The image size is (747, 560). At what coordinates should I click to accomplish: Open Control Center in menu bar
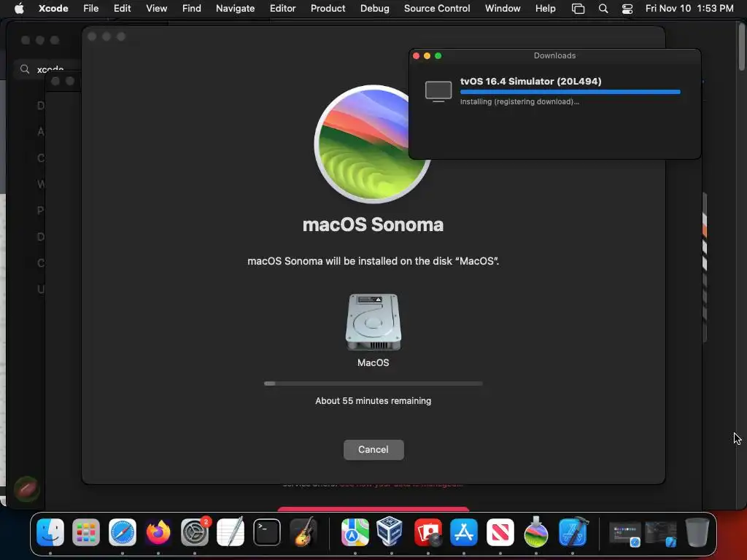point(627,9)
